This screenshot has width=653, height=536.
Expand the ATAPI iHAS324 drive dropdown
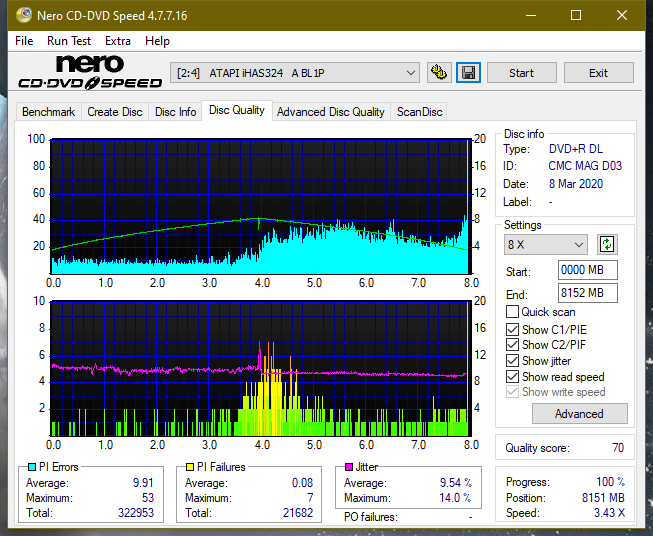tap(295, 73)
